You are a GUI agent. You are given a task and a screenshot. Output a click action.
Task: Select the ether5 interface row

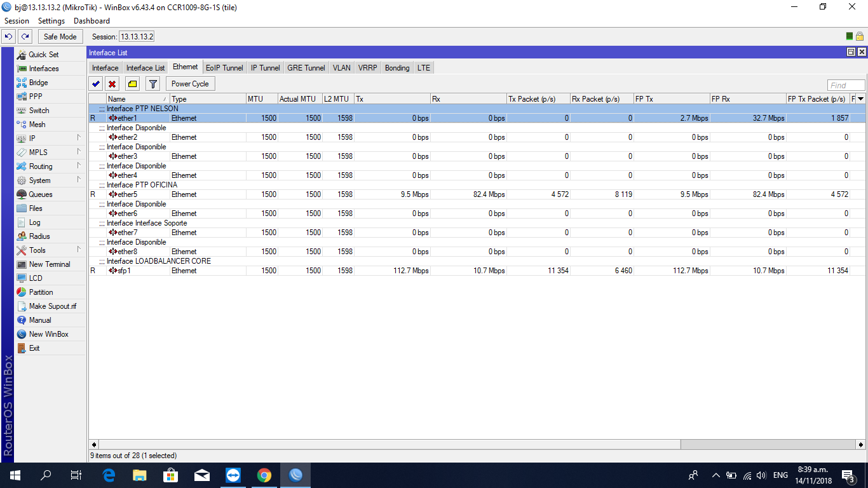pyautogui.click(x=477, y=194)
